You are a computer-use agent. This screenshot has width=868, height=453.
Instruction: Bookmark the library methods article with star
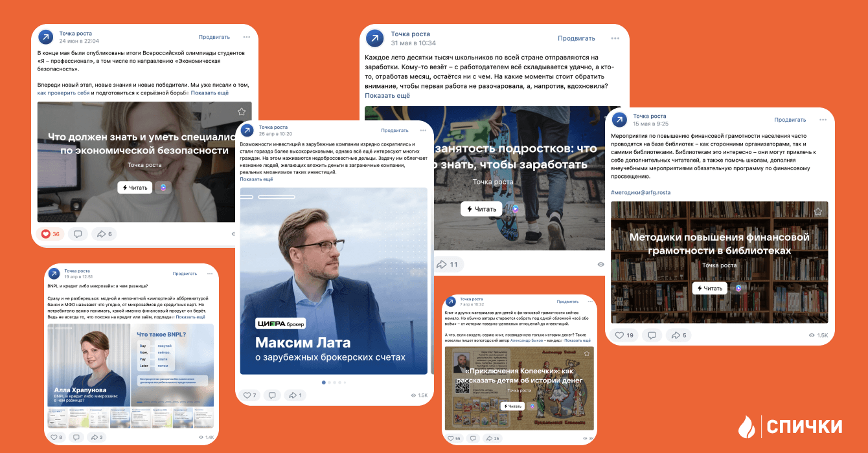818,212
